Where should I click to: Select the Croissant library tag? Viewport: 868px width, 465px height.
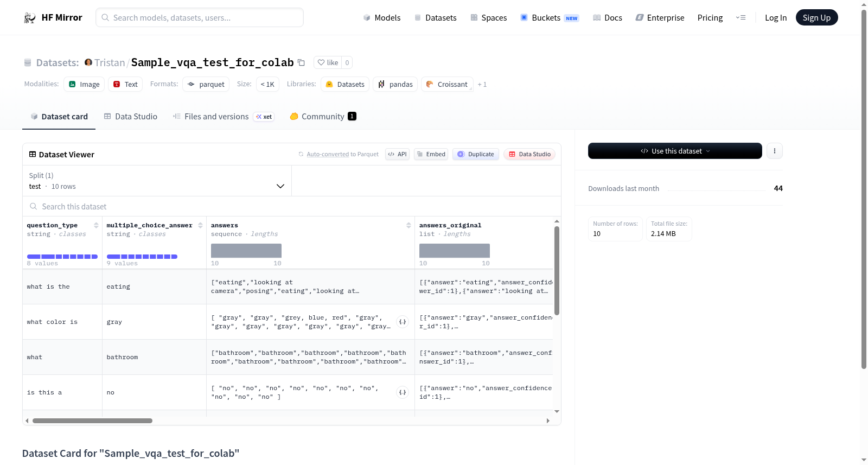(447, 84)
